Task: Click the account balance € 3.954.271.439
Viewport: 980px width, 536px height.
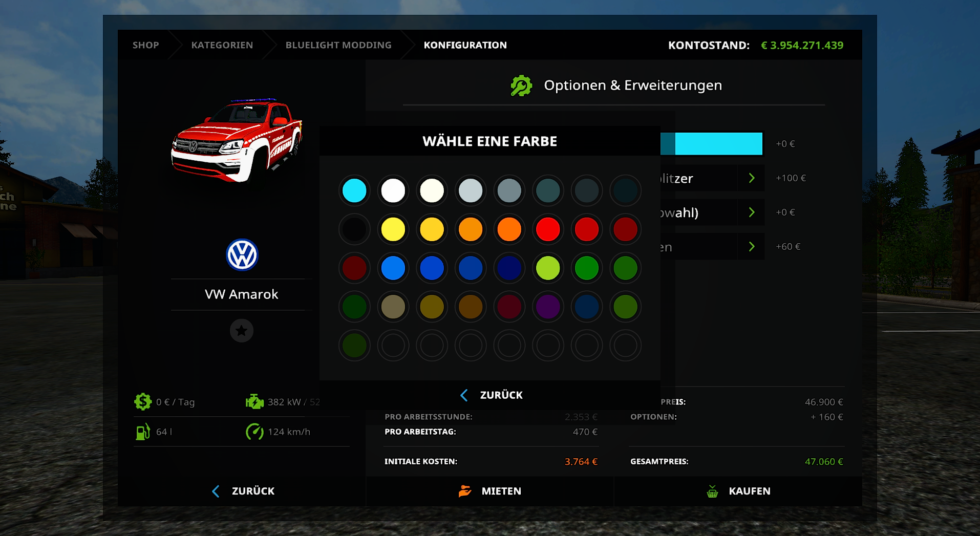Action: coord(802,45)
